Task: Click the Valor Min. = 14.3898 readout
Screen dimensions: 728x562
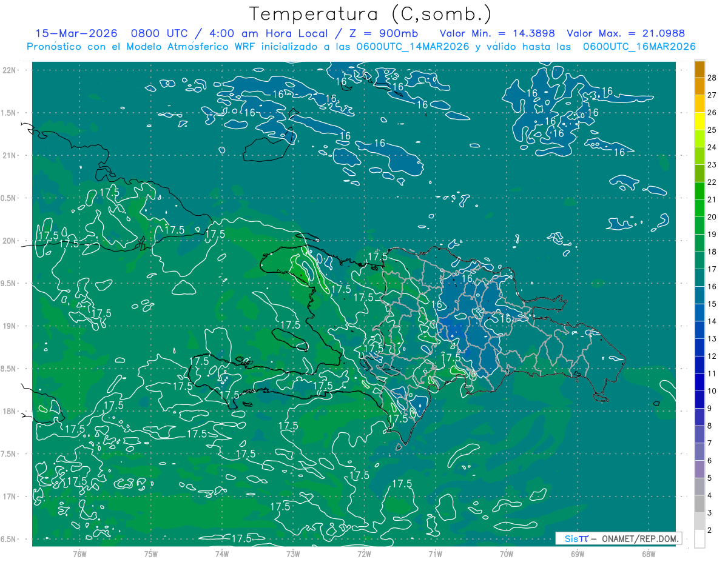Action: coord(497,33)
